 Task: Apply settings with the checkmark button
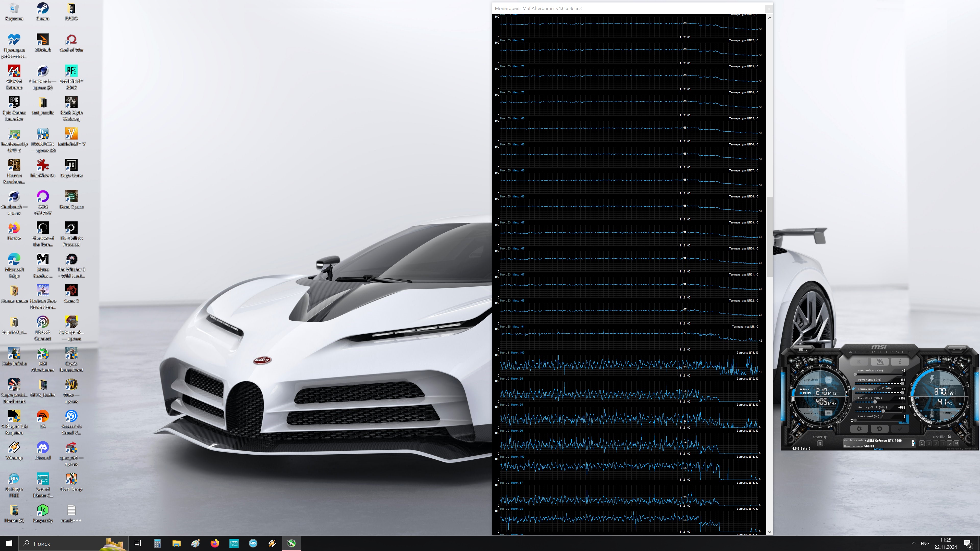point(900,429)
